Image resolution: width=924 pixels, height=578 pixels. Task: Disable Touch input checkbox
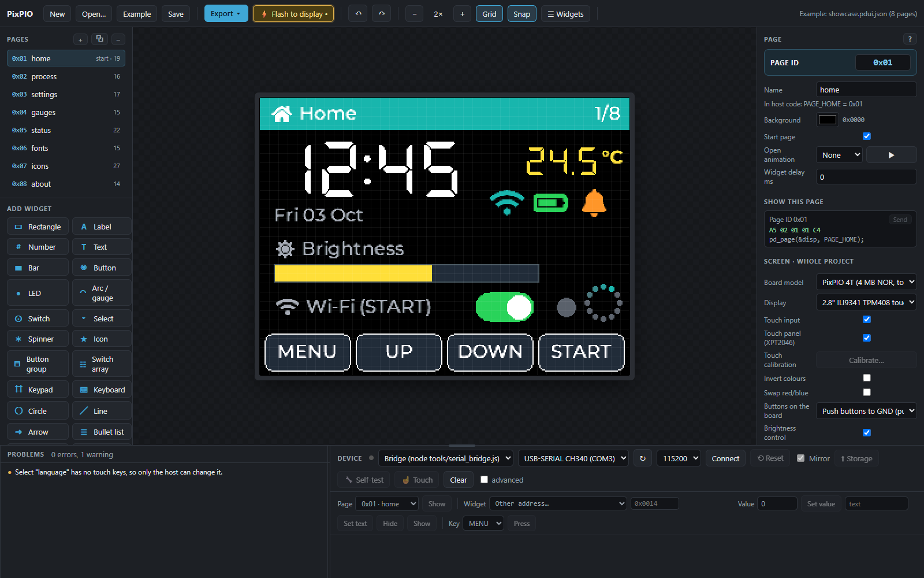coord(866,320)
